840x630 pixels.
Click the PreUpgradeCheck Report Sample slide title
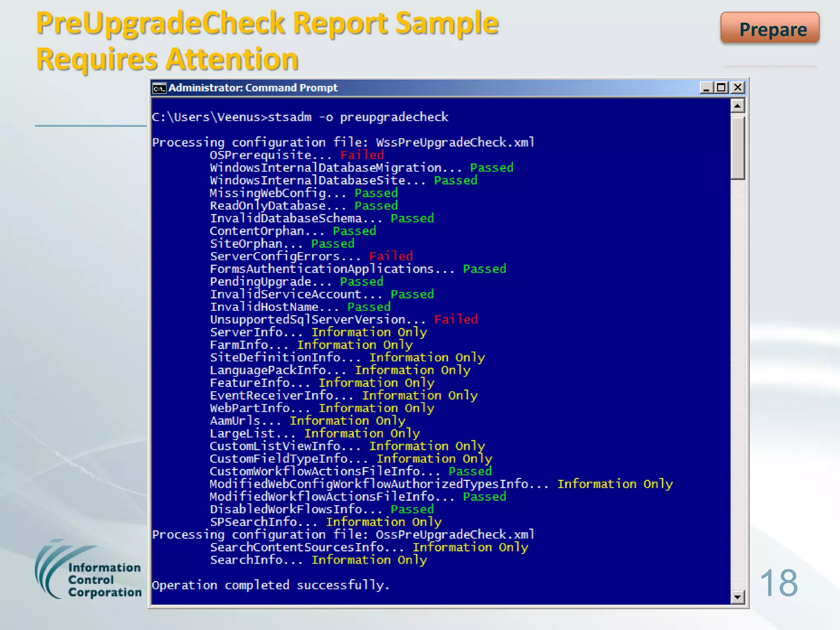coord(267,40)
